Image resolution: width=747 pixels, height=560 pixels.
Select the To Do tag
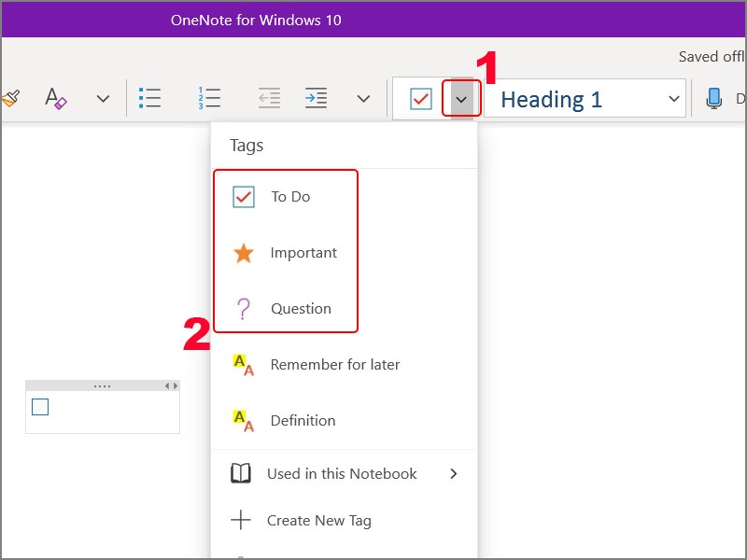coord(344,197)
